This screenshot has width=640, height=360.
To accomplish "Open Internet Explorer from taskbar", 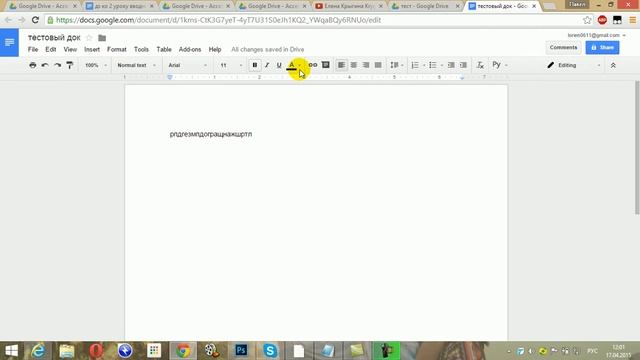I will click(38, 351).
